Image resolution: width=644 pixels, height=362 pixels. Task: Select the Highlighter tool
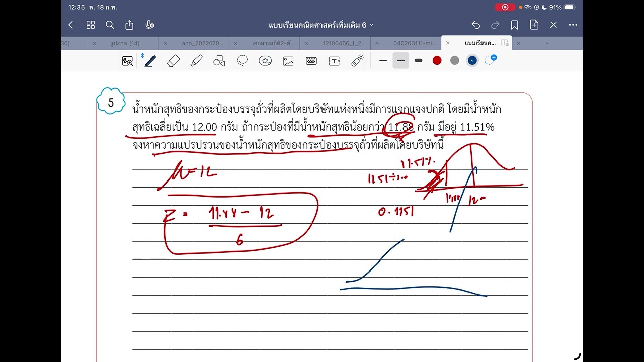pyautogui.click(x=196, y=61)
